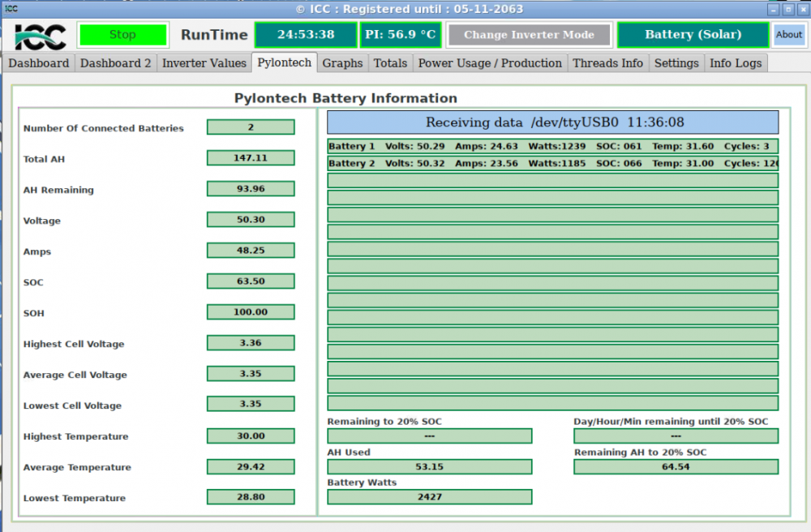The height and width of the screenshot is (532, 811).
Task: Open the Inverter Values tab
Action: coord(204,63)
